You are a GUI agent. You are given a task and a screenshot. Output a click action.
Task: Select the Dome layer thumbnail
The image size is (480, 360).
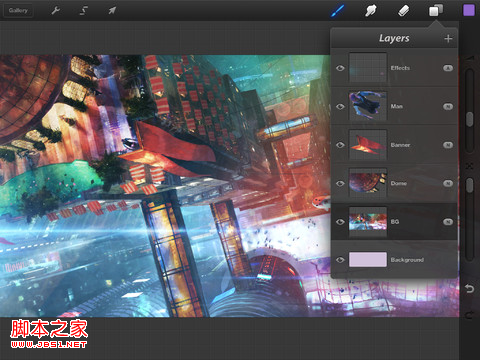[x=368, y=183]
